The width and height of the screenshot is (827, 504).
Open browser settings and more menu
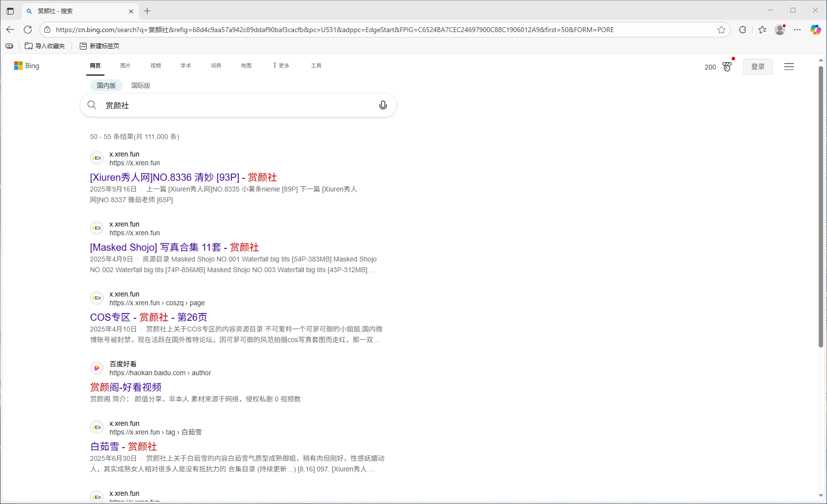point(797,30)
